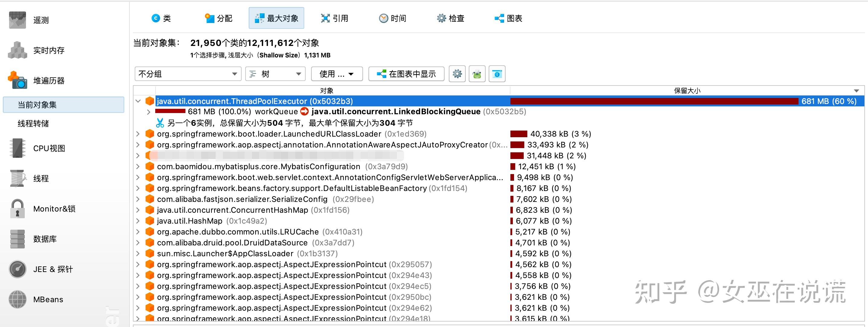Expand the LaunchedURLClassLoader tree node
The width and height of the screenshot is (868, 327).
pyautogui.click(x=138, y=134)
